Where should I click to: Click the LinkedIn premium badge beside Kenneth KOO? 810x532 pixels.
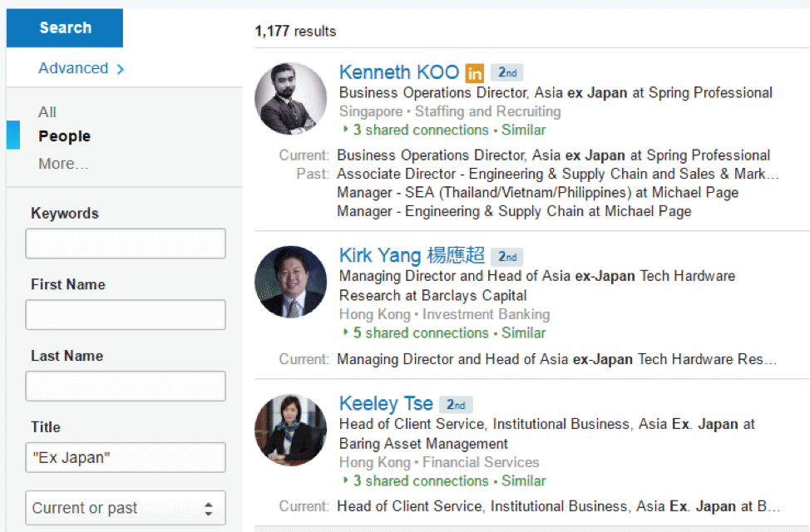click(474, 73)
